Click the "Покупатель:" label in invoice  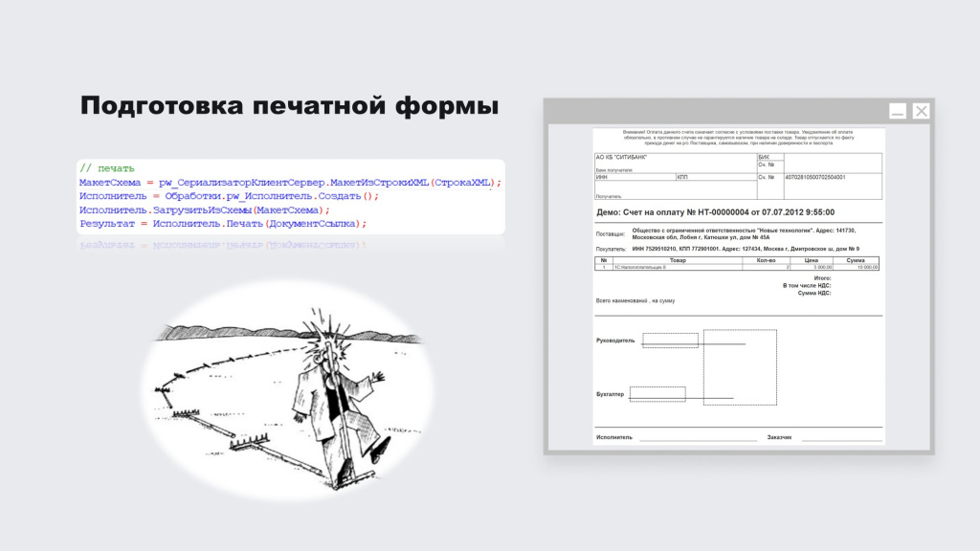[x=611, y=250]
